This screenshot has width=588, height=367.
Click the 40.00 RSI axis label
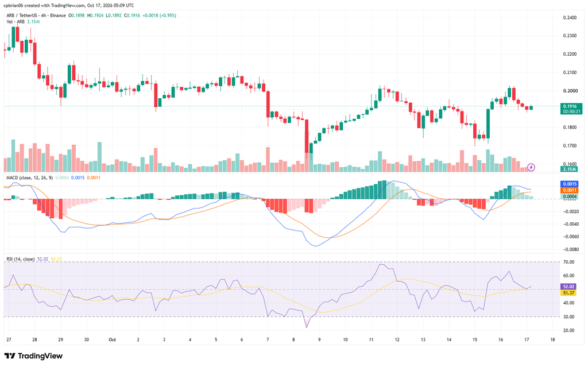[568, 303]
